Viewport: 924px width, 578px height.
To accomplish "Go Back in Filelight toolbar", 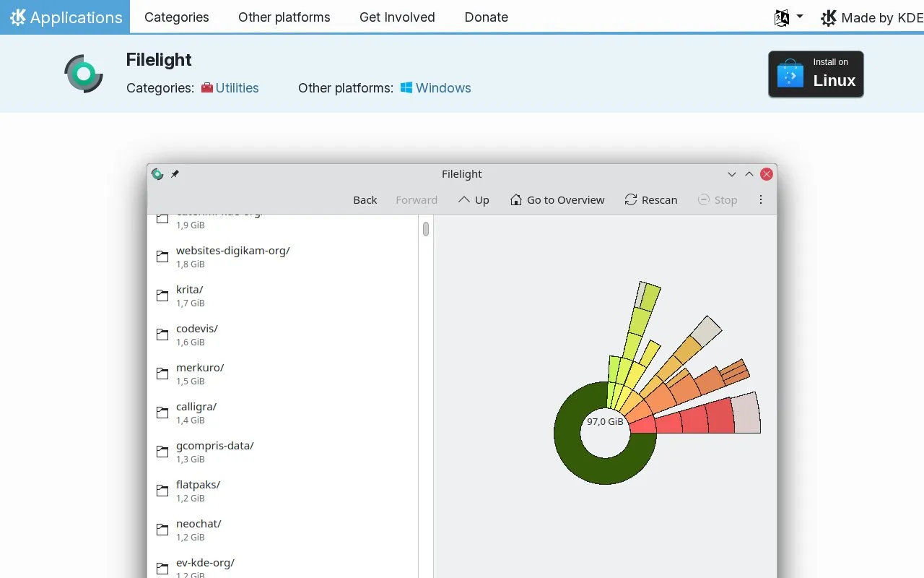I will tap(365, 200).
